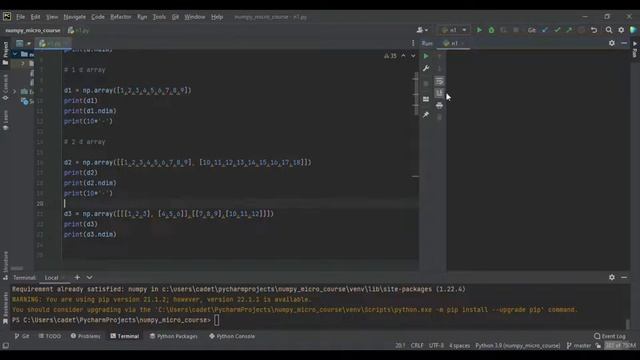Image resolution: width=640 pixels, height=360 pixels.
Task: Rerun n1 in Run panel
Action: pos(426,56)
